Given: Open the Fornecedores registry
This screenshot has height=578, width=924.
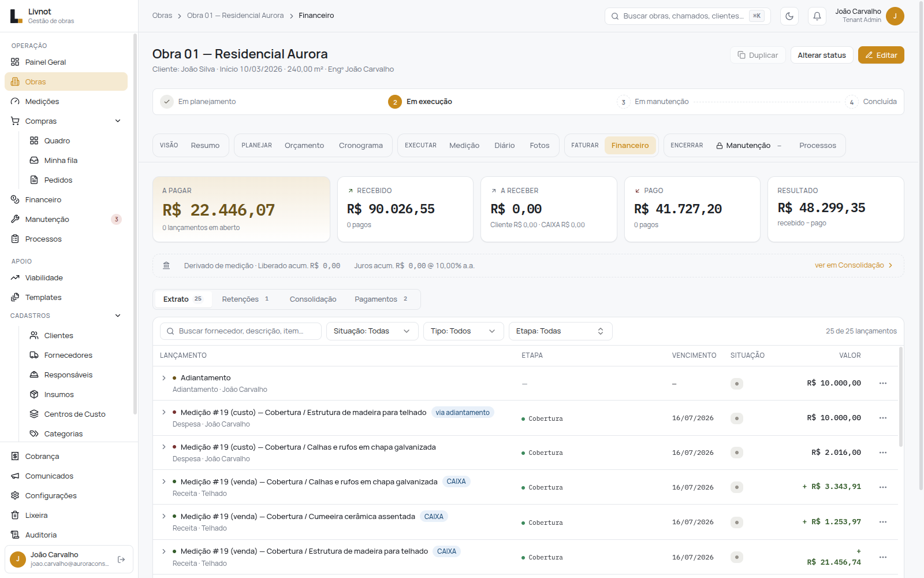Looking at the screenshot, I should (x=75, y=355).
